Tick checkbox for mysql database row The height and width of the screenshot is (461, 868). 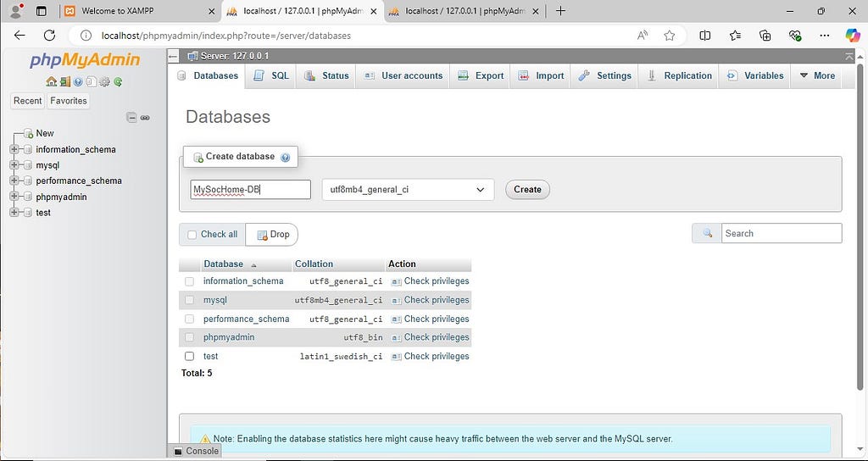pos(189,300)
